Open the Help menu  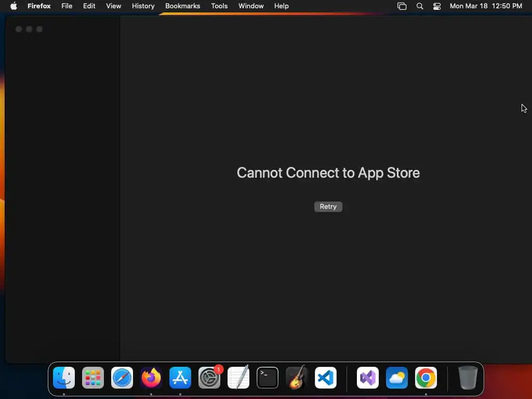click(x=281, y=6)
